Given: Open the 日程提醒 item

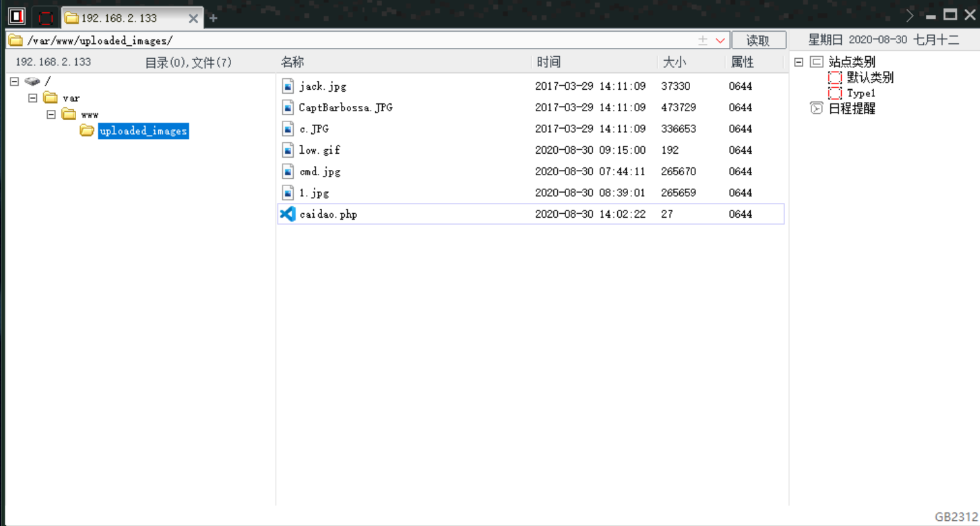Looking at the screenshot, I should [852, 109].
